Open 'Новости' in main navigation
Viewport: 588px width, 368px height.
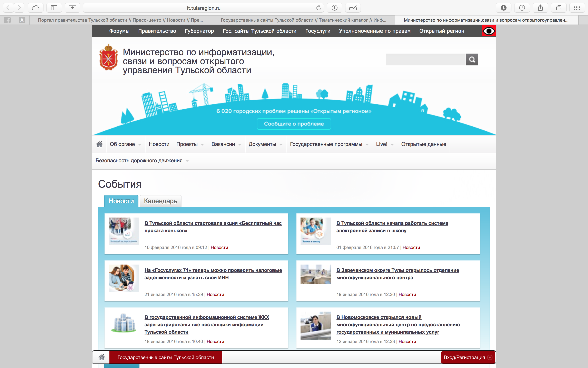pyautogui.click(x=159, y=144)
